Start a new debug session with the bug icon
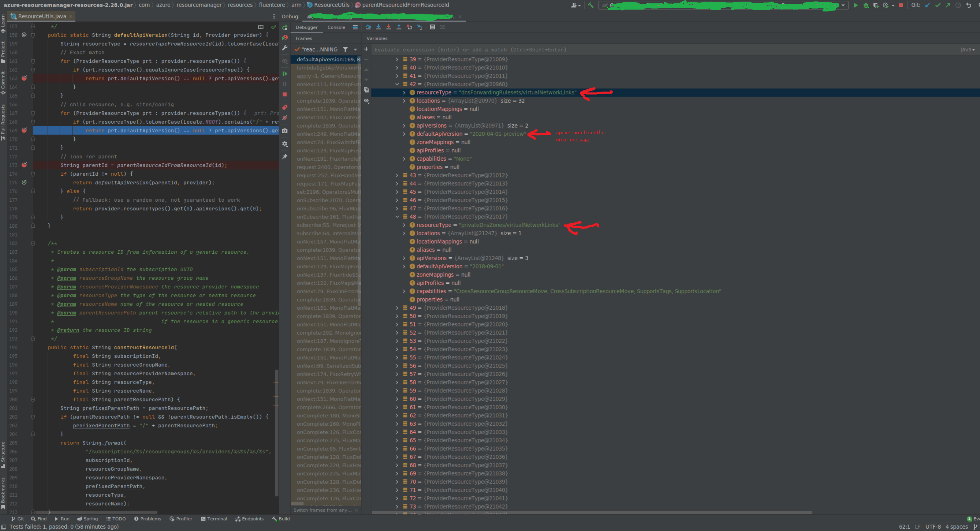This screenshot has height=531, width=980. point(866,5)
